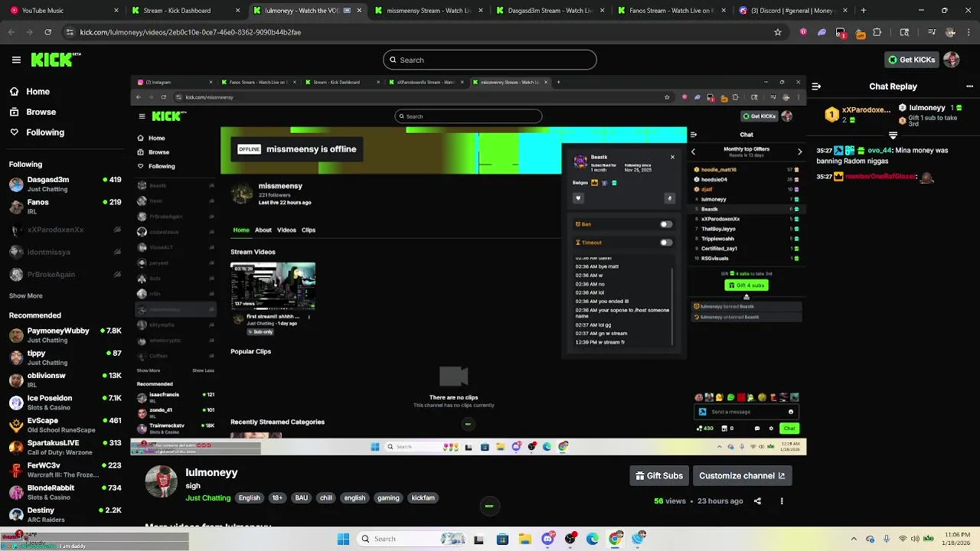Select the tippy recommended channel
The width and height of the screenshot is (980, 551).
click(65, 357)
